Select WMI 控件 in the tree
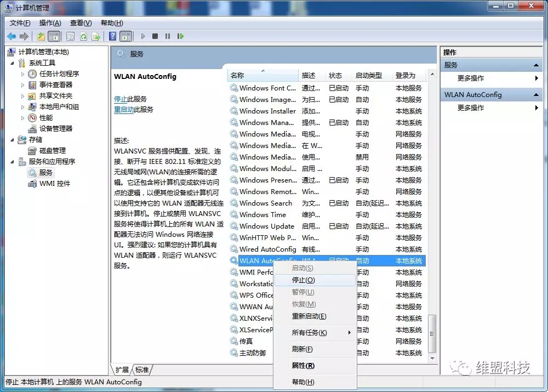This screenshot has height=392, width=548. (54, 184)
